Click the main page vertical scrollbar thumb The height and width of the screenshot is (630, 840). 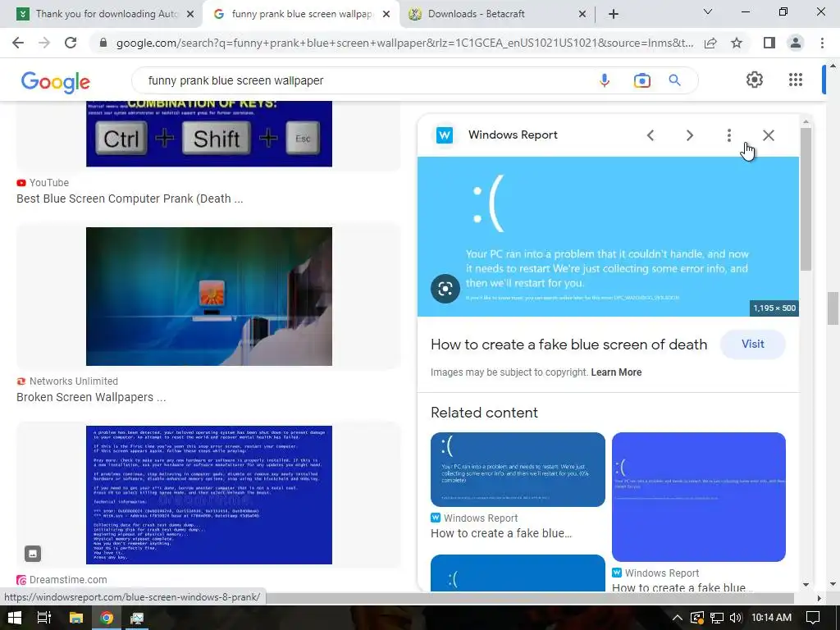833,308
